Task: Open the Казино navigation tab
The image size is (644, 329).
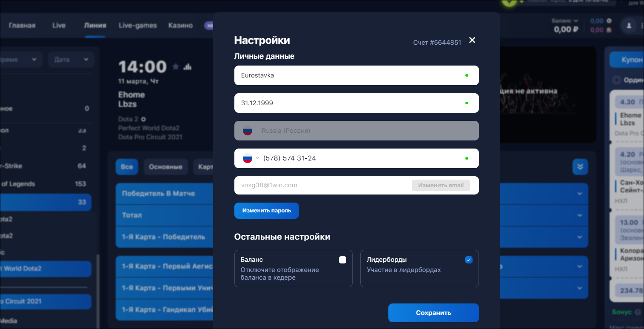Action: 180,26
